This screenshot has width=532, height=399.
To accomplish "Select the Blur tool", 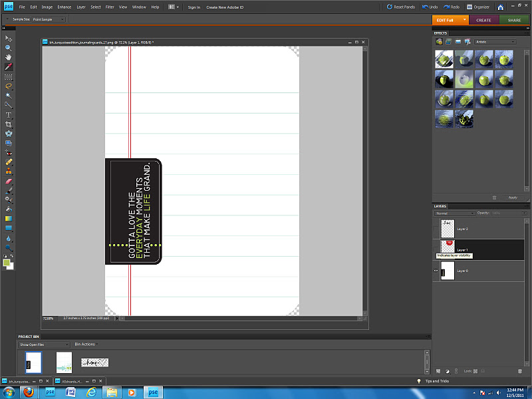I will click(9, 239).
